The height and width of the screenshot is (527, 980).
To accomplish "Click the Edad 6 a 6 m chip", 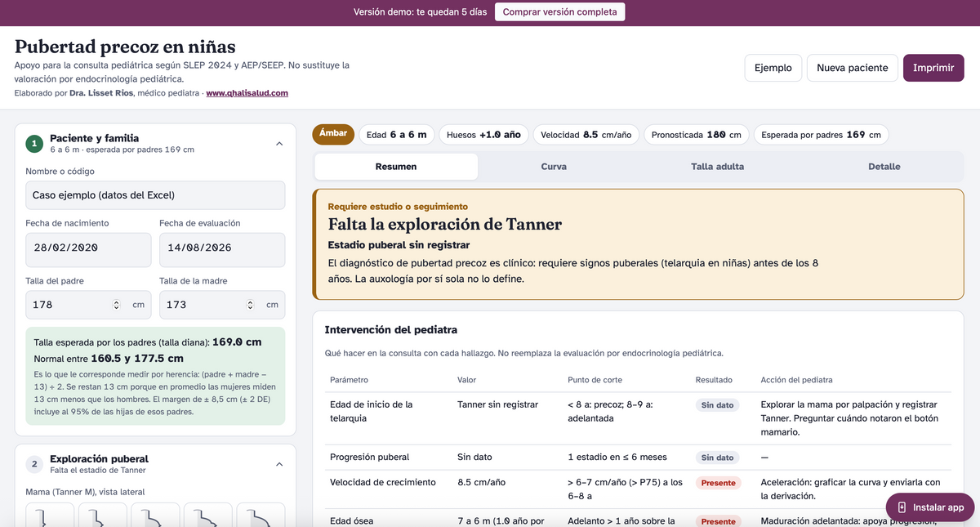I will [x=396, y=135].
